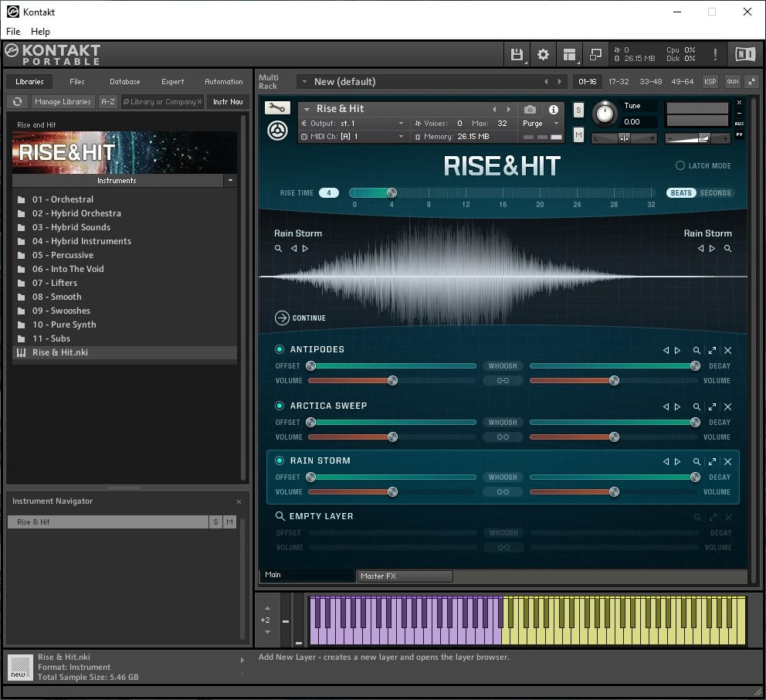Screen dimensions: 766x700
Task: Remove the Rain Storm layer
Action: tap(728, 461)
